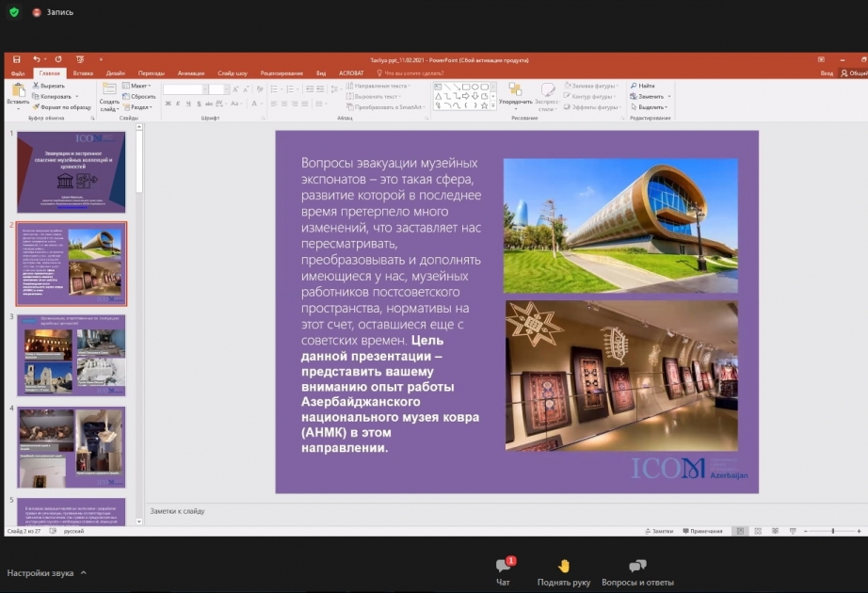Open the Aa change case dropdown

coord(235,104)
